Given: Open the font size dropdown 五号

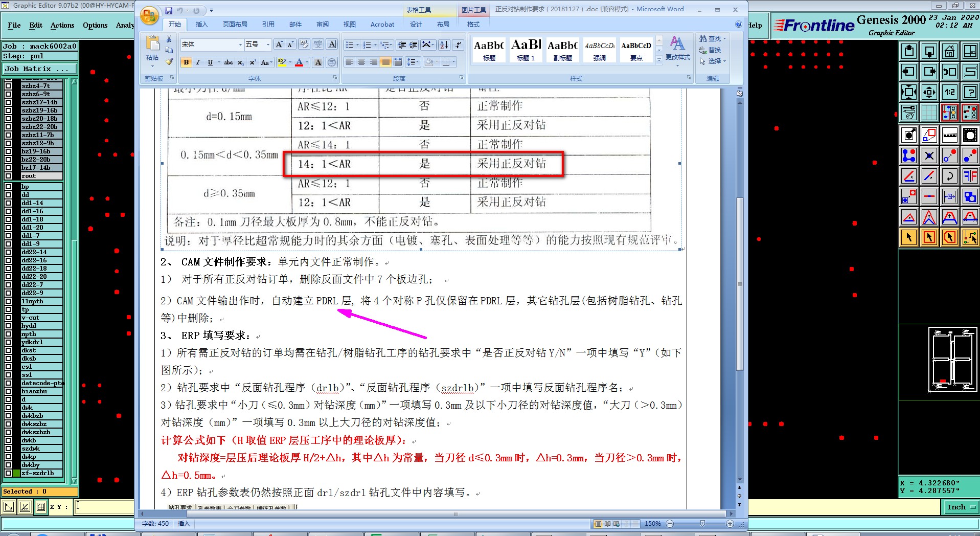Looking at the screenshot, I should (268, 45).
